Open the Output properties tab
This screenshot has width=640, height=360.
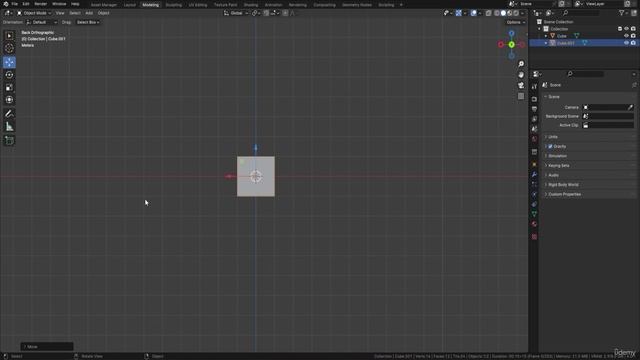click(x=534, y=109)
